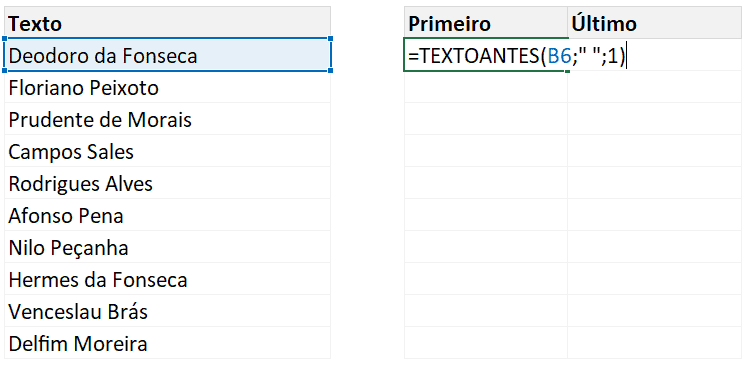
Task: Place cursor in the TEXTOANTES formula cell
Action: (x=486, y=55)
